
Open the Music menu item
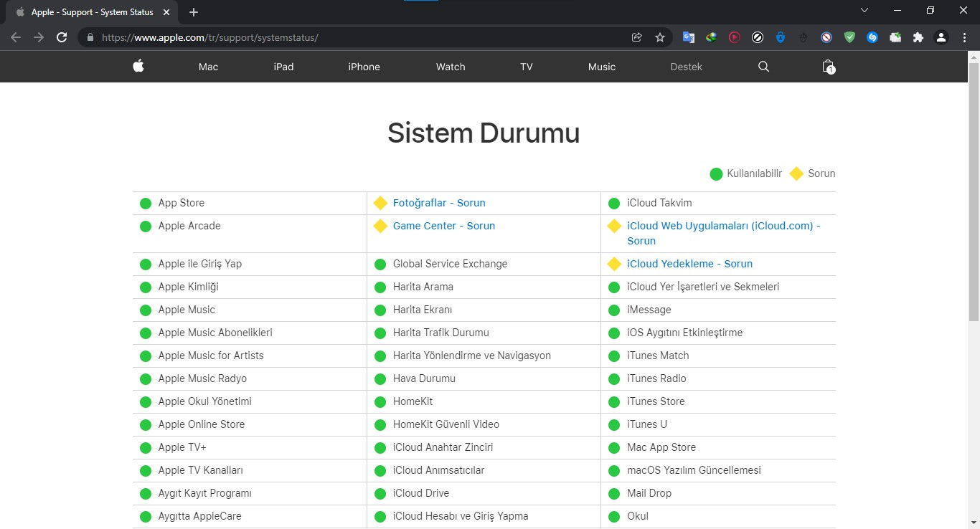tap(602, 67)
